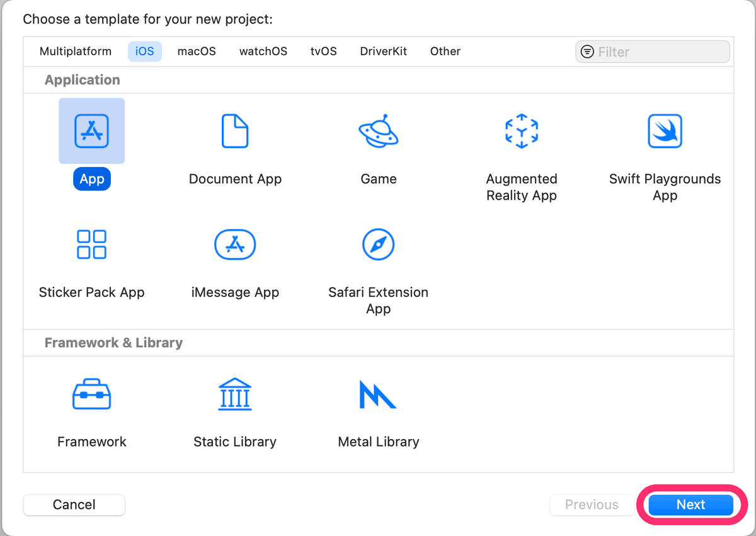Select the Augmented Reality App icon
This screenshot has width=756, height=536.
(x=522, y=131)
